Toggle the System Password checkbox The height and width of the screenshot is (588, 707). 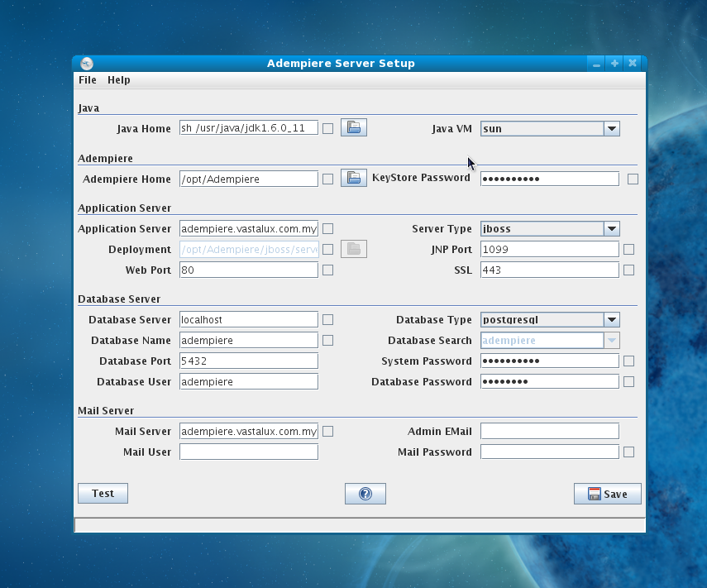coord(628,361)
